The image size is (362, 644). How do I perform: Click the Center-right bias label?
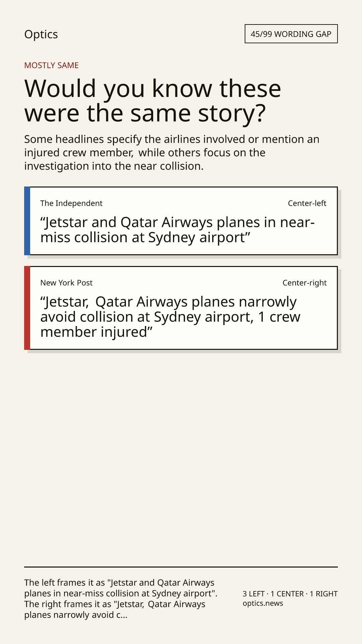pyautogui.click(x=304, y=283)
